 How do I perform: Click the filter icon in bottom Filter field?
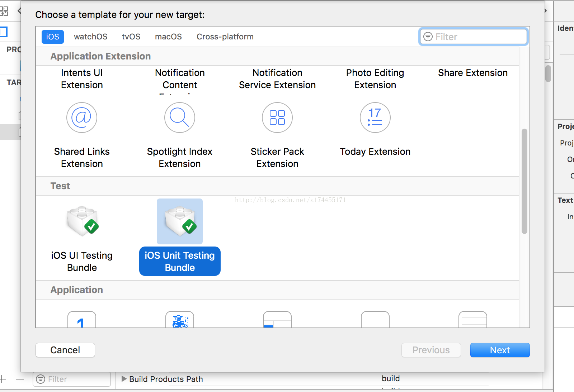tap(41, 379)
